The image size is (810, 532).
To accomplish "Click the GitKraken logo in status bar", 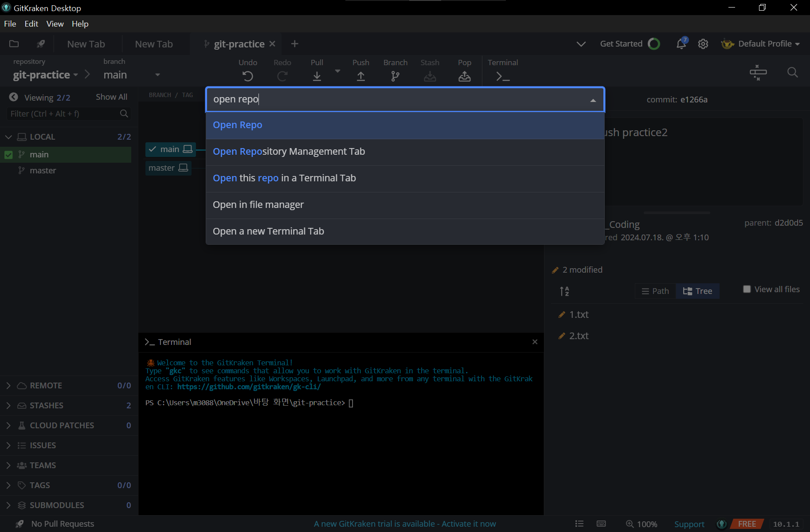I will point(722,524).
